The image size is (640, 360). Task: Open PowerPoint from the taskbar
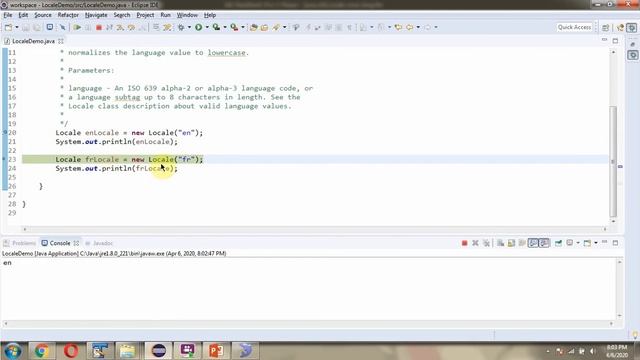click(216, 351)
